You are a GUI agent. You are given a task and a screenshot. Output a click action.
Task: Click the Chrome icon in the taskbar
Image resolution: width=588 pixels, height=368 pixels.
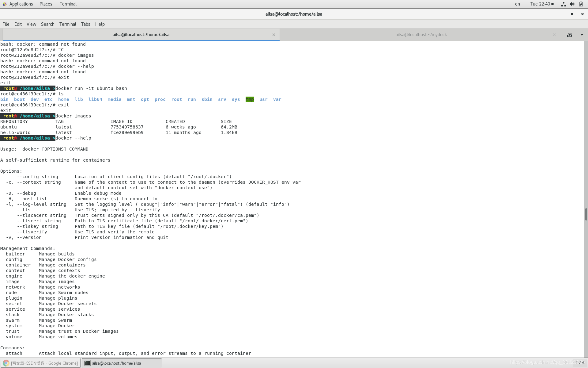[6, 363]
